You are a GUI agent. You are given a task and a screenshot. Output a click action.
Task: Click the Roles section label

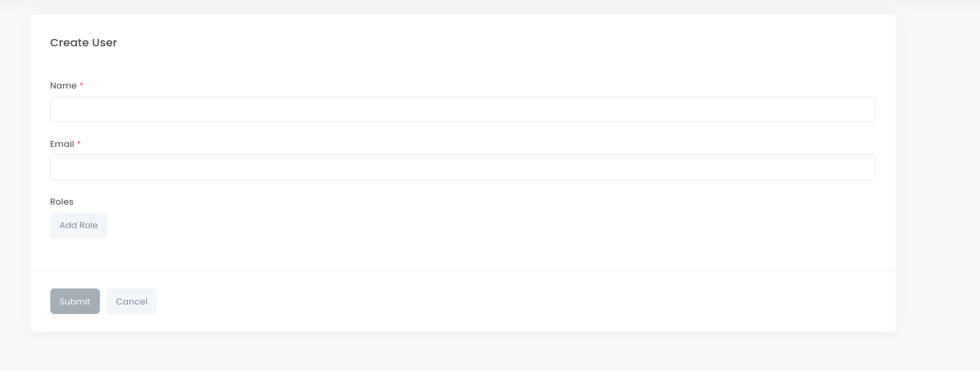(x=62, y=201)
